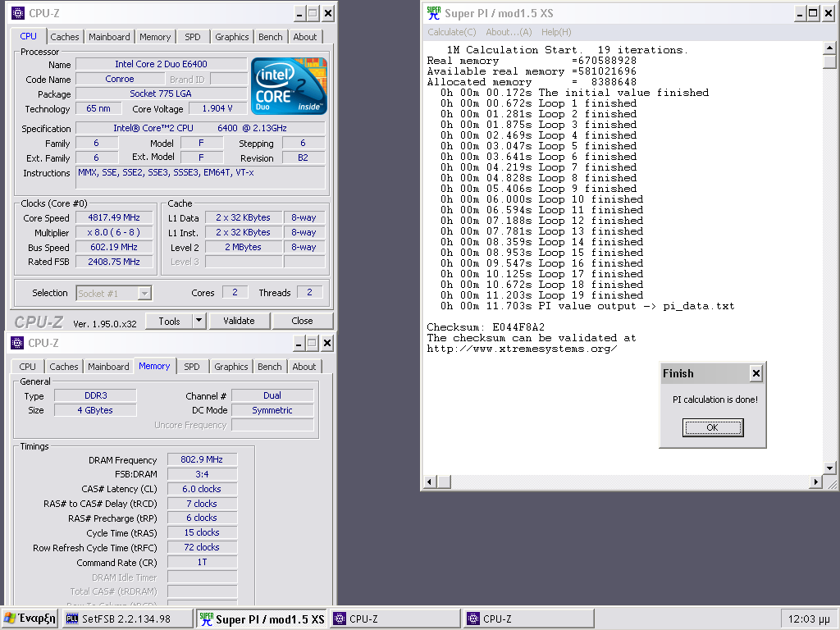This screenshot has width=840, height=630.
Task: Click the CPU-Z icon in Memory window title
Action: tap(17, 343)
